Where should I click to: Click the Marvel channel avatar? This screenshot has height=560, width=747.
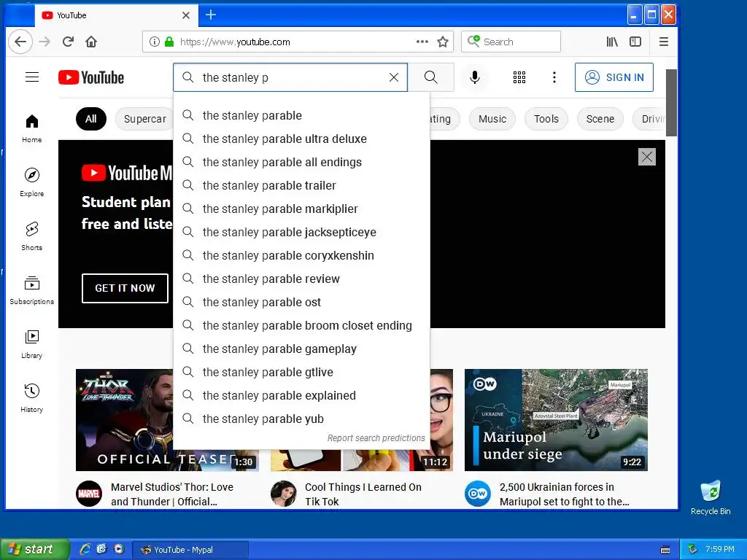point(89,494)
